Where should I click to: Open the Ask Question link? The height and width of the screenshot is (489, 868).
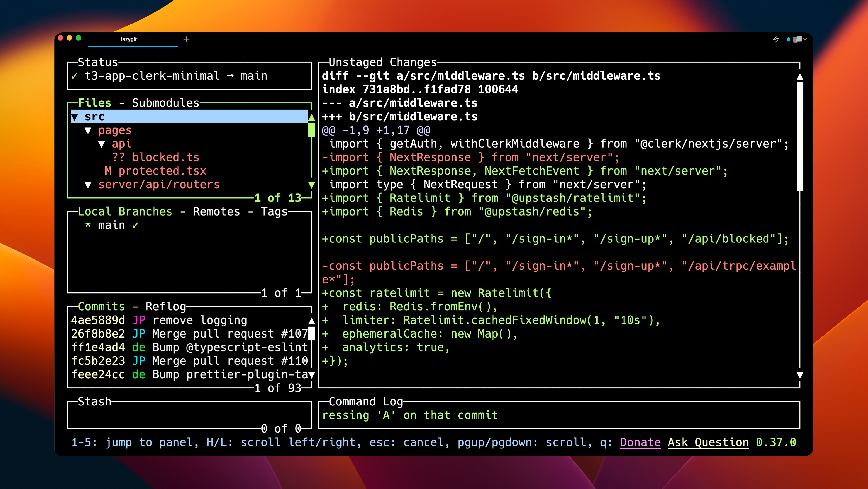point(708,442)
